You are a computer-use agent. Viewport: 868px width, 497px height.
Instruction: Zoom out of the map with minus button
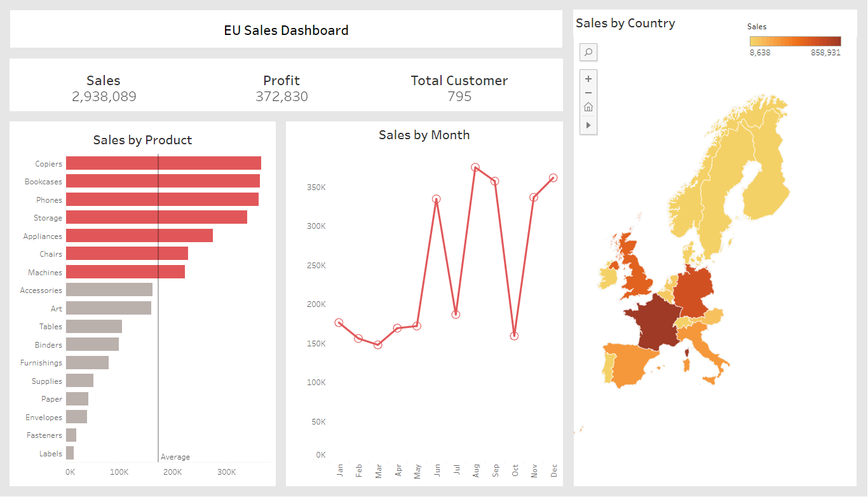click(x=588, y=93)
